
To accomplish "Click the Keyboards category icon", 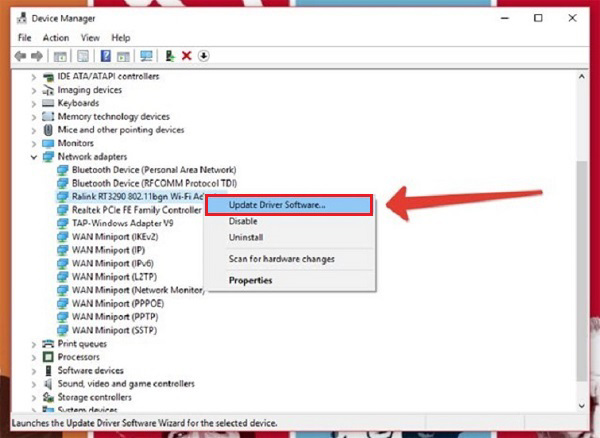I will (x=48, y=103).
